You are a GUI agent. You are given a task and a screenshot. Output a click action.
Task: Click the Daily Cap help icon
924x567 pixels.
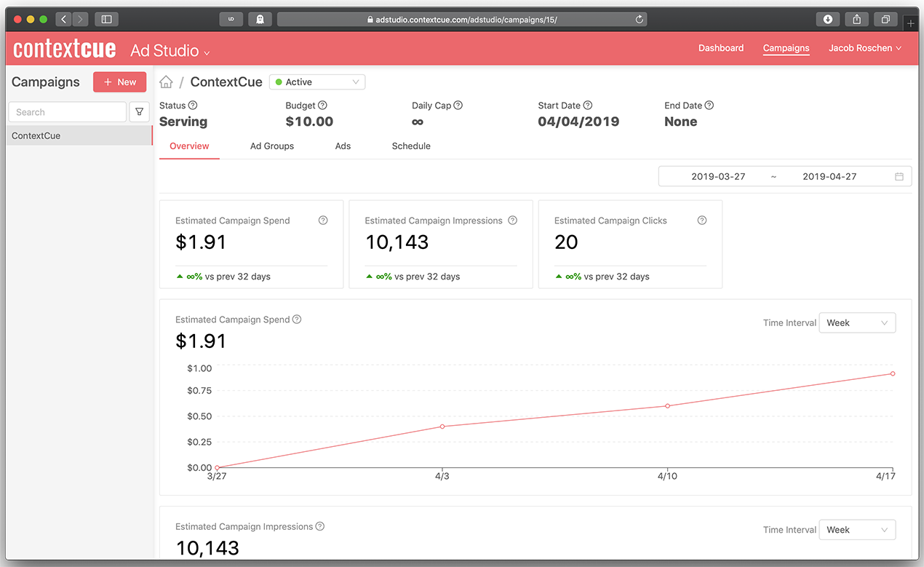[x=458, y=106]
